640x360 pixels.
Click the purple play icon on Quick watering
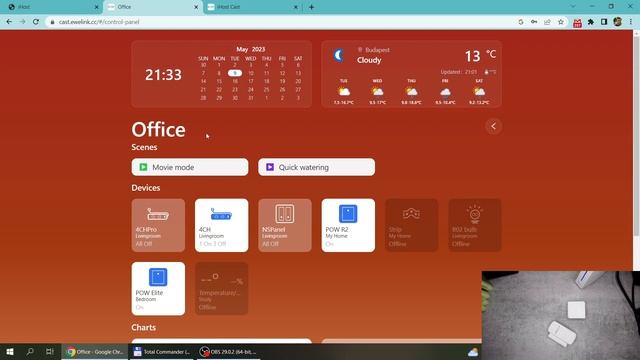tap(270, 167)
